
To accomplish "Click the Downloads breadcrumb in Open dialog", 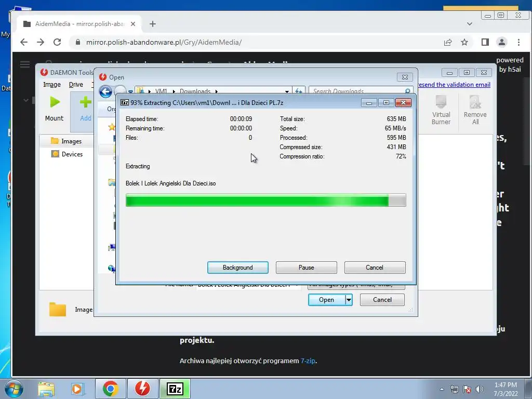I will [x=195, y=91].
